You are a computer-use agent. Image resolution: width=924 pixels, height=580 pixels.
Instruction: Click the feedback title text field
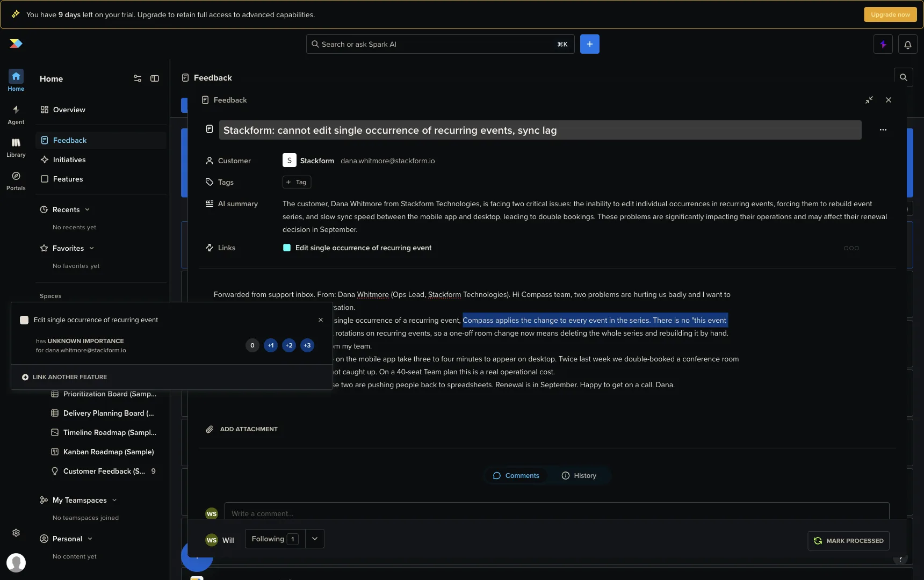tap(540, 130)
